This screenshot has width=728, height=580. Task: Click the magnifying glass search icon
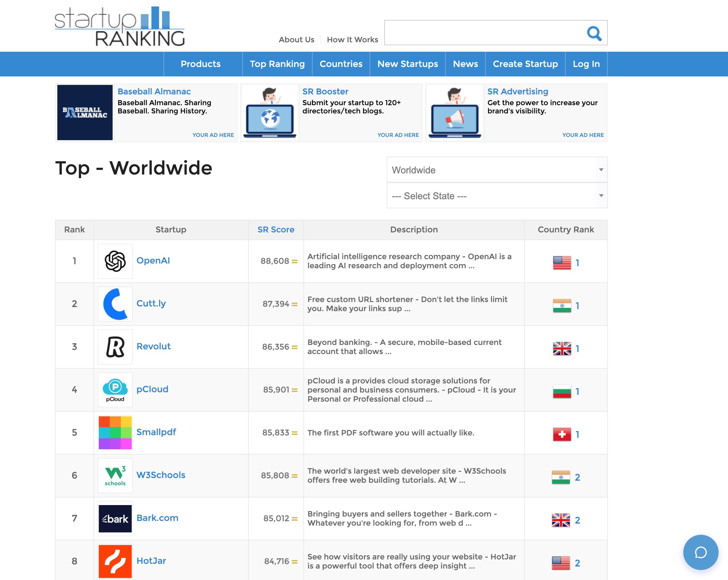pyautogui.click(x=594, y=33)
